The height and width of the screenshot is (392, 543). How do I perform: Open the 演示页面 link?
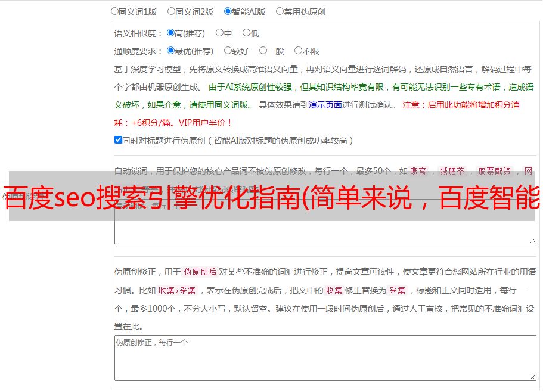(x=325, y=105)
